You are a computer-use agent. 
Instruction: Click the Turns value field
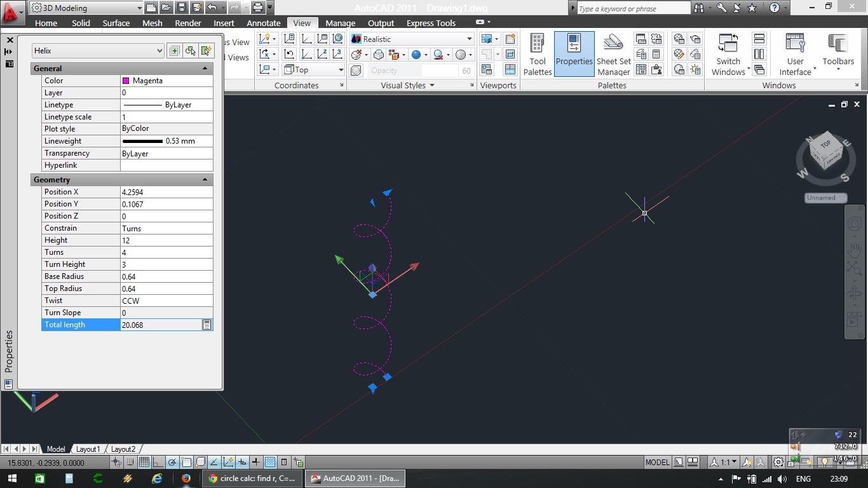166,252
